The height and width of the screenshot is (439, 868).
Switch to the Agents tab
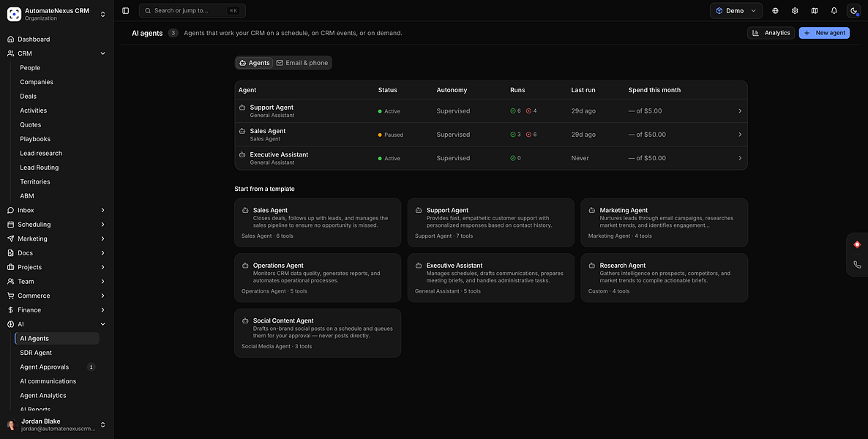(255, 63)
